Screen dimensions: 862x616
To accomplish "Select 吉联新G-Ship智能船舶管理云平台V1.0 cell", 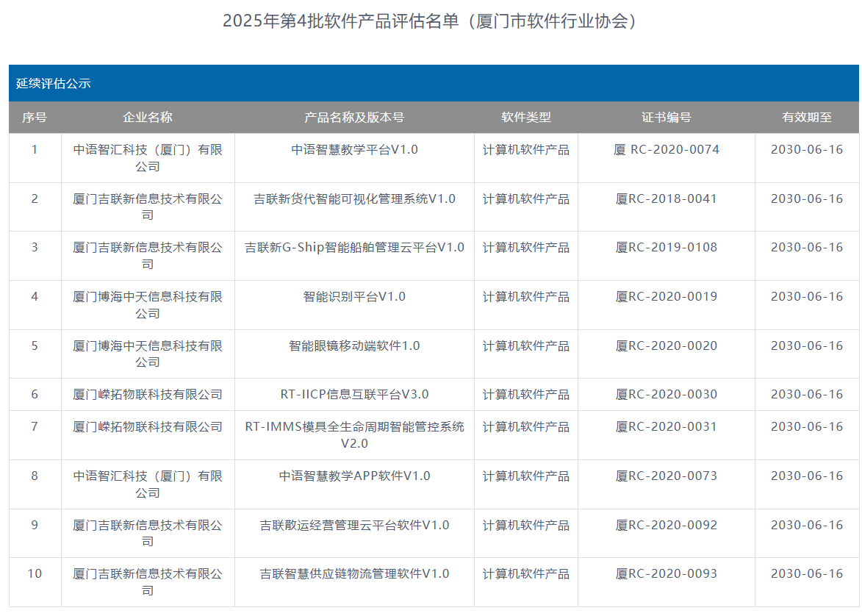I will [354, 248].
